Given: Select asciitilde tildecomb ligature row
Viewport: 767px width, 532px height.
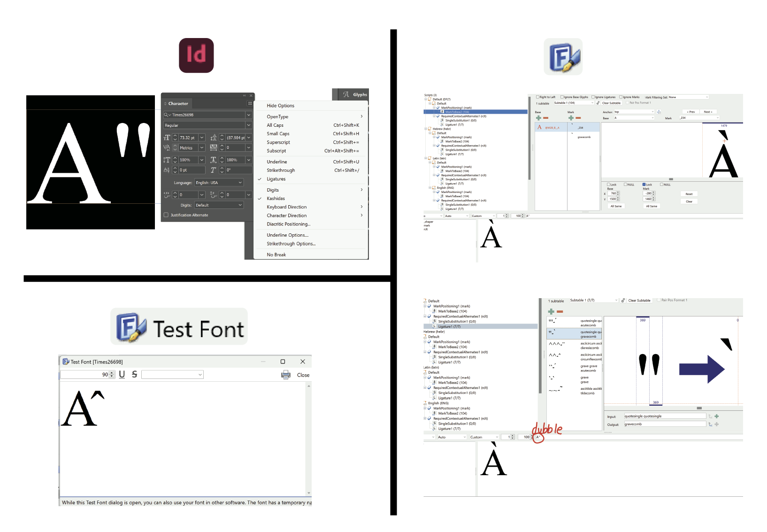Looking at the screenshot, I should 575,391.
